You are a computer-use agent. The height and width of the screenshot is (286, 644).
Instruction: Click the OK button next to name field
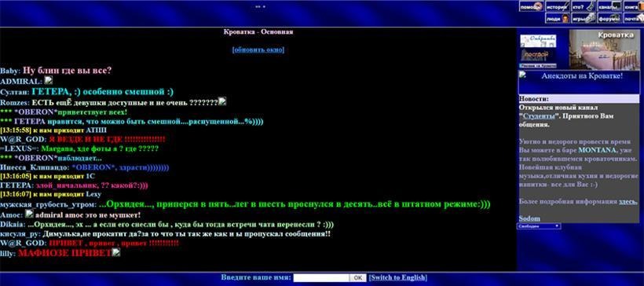click(357, 278)
